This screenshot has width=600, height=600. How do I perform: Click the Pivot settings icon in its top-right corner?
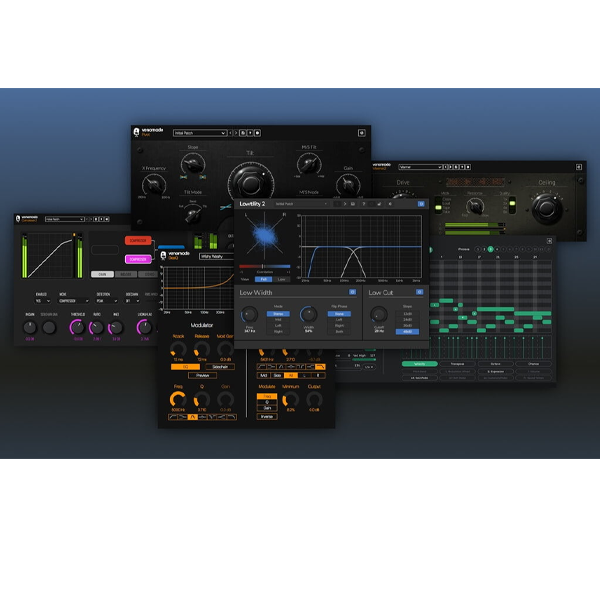click(x=362, y=133)
